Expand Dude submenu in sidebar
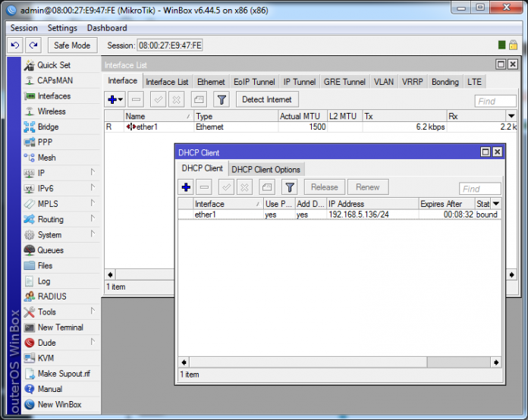528x420 pixels. 93,342
